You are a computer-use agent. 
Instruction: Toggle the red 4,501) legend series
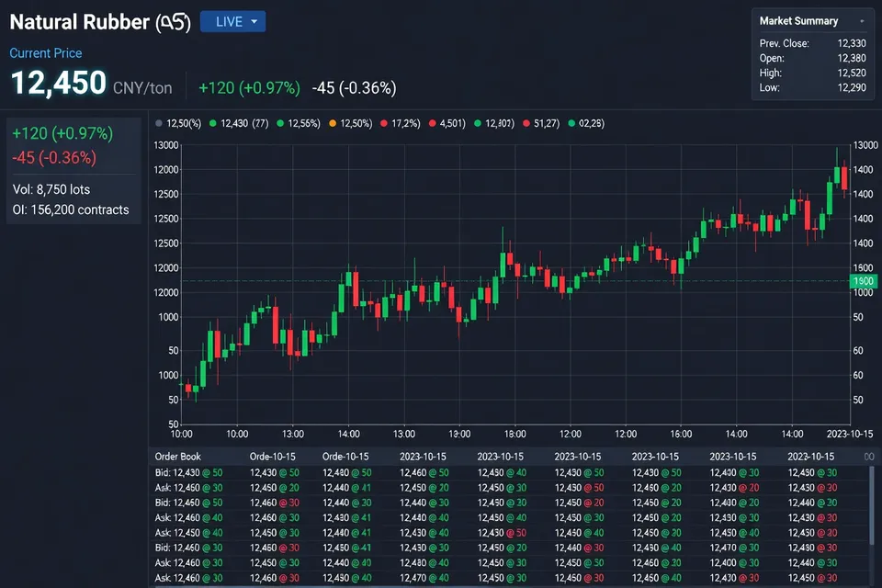pos(447,123)
